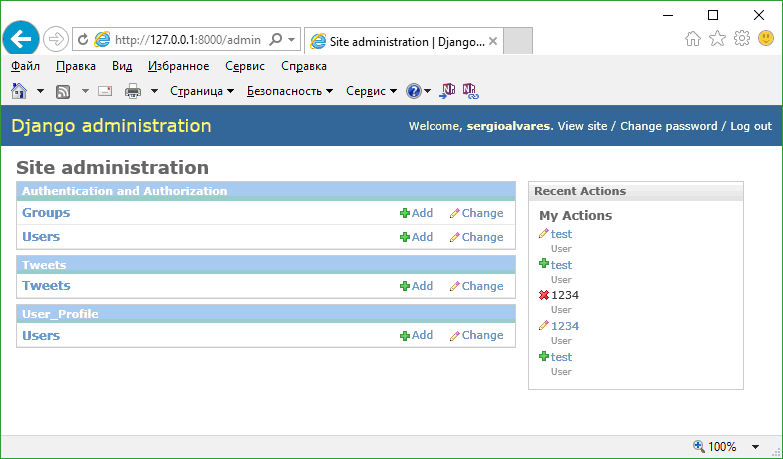Click the deleted '1234' entry text

click(x=565, y=295)
